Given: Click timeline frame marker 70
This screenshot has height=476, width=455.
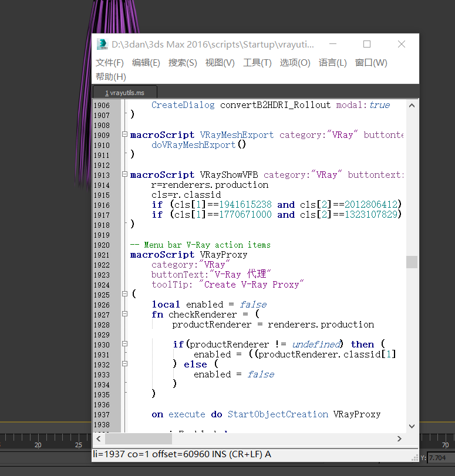Looking at the screenshot, I should pos(445,445).
